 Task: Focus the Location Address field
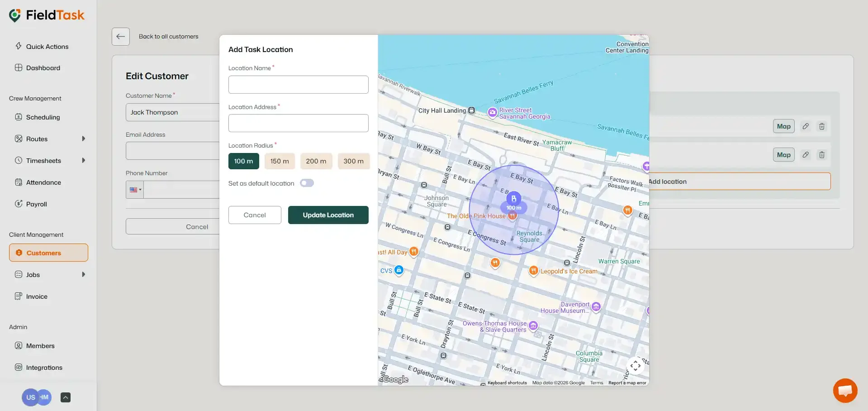pyautogui.click(x=298, y=123)
